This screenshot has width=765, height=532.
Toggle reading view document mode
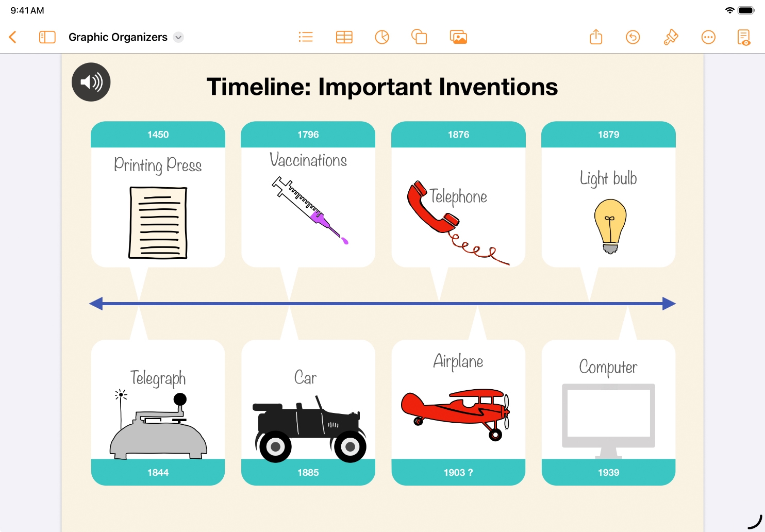tap(743, 37)
